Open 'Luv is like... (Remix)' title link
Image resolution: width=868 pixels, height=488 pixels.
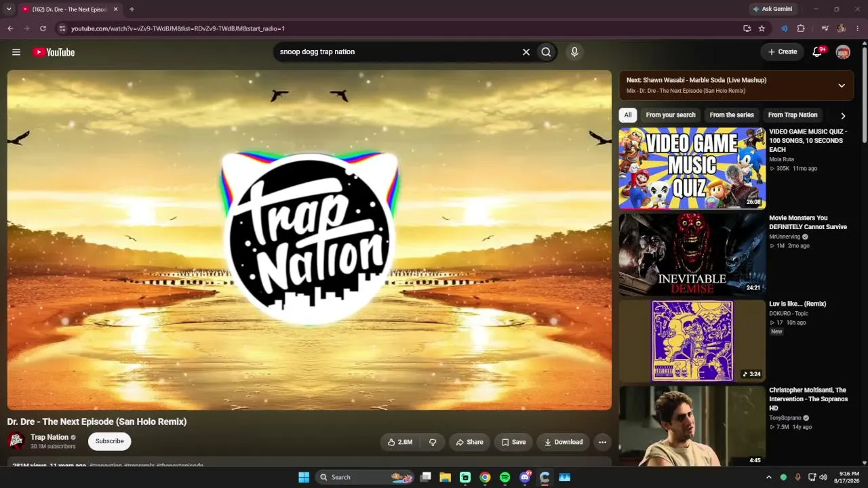pos(797,304)
